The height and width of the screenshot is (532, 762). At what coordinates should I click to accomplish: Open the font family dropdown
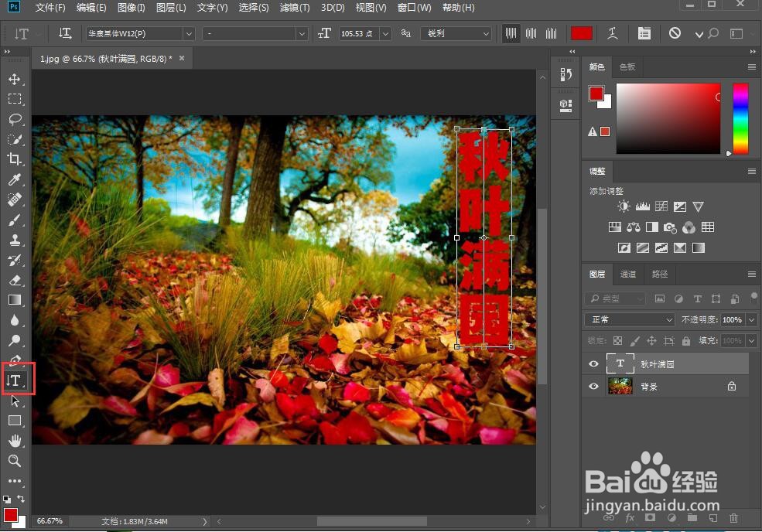189,33
